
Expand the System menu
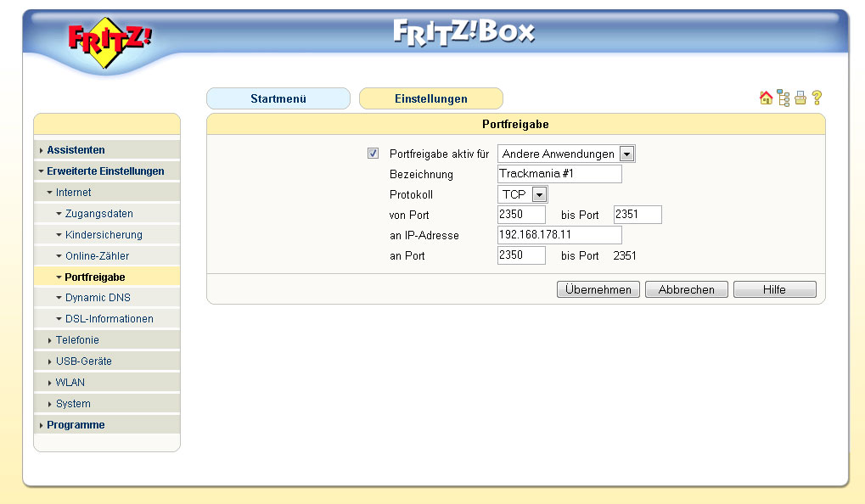coord(107,404)
